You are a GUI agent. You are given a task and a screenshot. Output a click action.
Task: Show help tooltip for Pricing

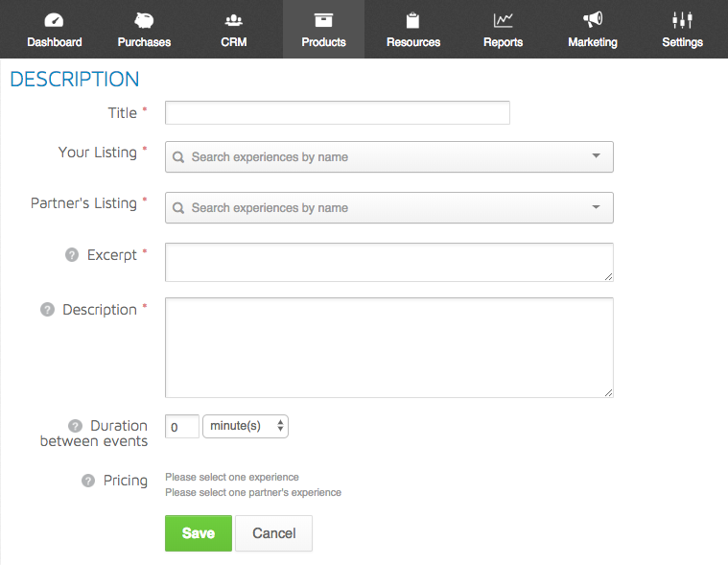coord(88,481)
